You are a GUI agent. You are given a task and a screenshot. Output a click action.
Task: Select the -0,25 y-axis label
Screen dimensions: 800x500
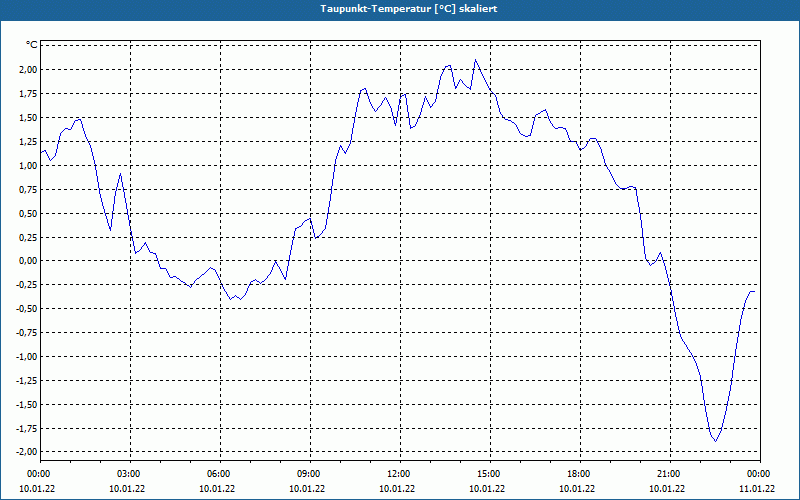[x=27, y=285]
